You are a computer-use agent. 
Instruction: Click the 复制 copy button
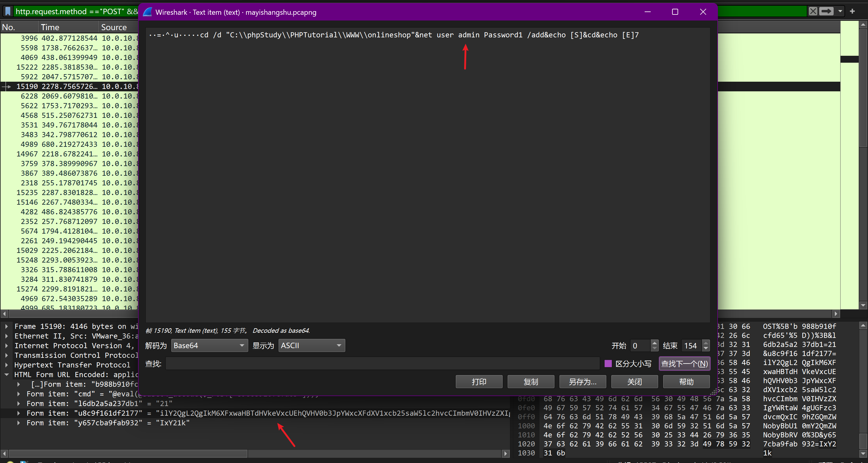point(531,381)
